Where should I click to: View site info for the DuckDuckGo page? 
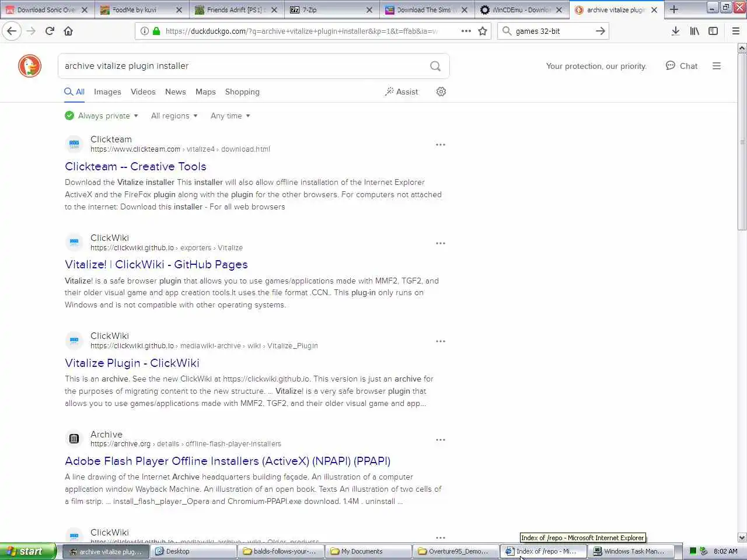[144, 31]
